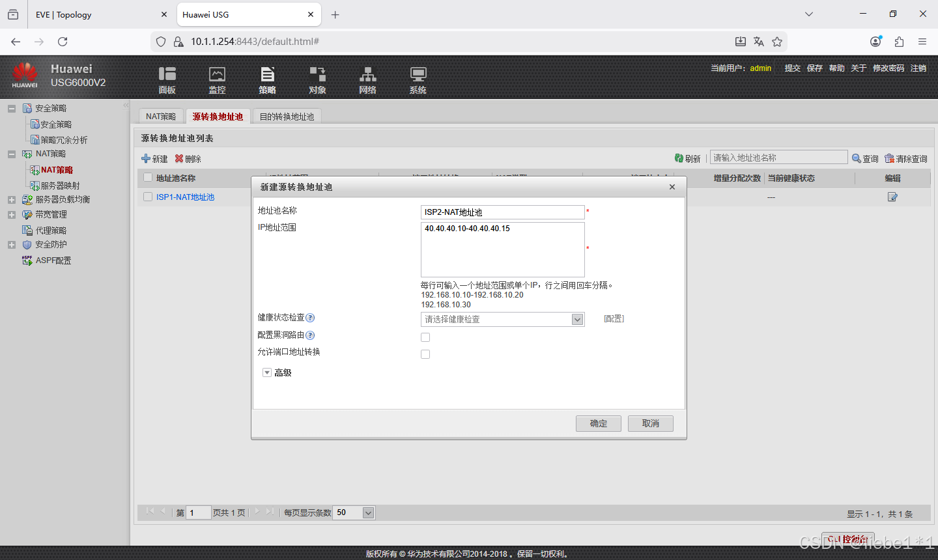This screenshot has width=938, height=560.
Task: Expand the 高级 section
Action: pos(266,372)
